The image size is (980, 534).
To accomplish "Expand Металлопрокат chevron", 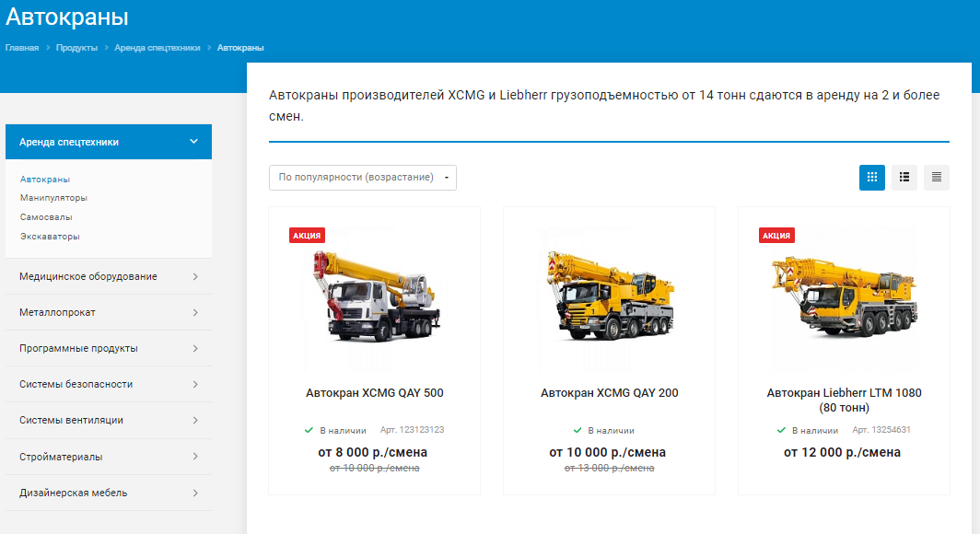I will click(x=195, y=312).
